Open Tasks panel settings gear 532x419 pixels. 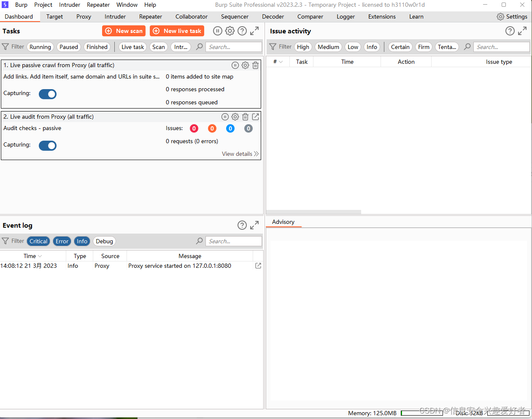(230, 31)
